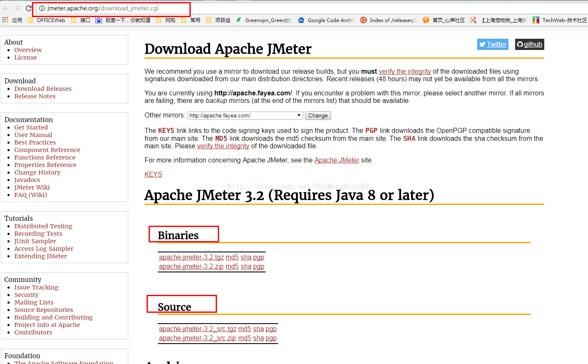Open FAQ (Wiki) link
Image resolution: width=588 pixels, height=364 pixels.
point(31,195)
